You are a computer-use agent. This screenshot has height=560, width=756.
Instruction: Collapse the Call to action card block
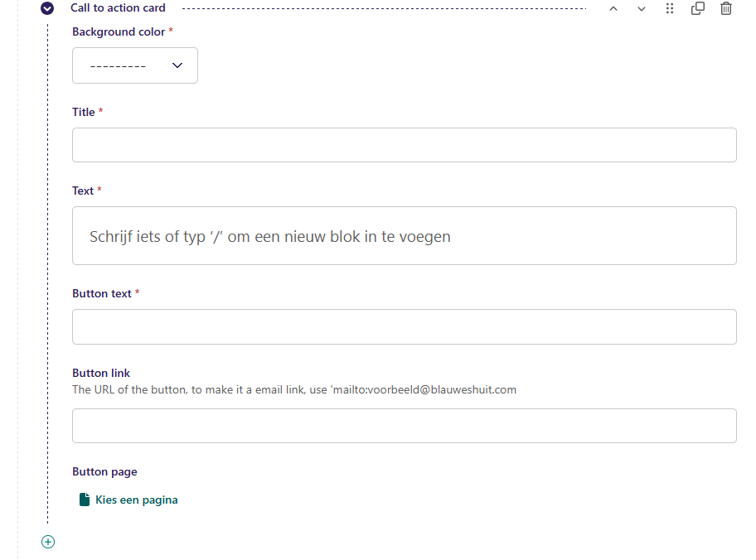(x=47, y=8)
